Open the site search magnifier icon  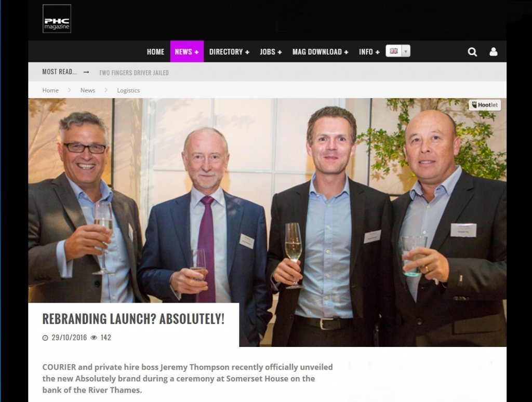pyautogui.click(x=472, y=52)
